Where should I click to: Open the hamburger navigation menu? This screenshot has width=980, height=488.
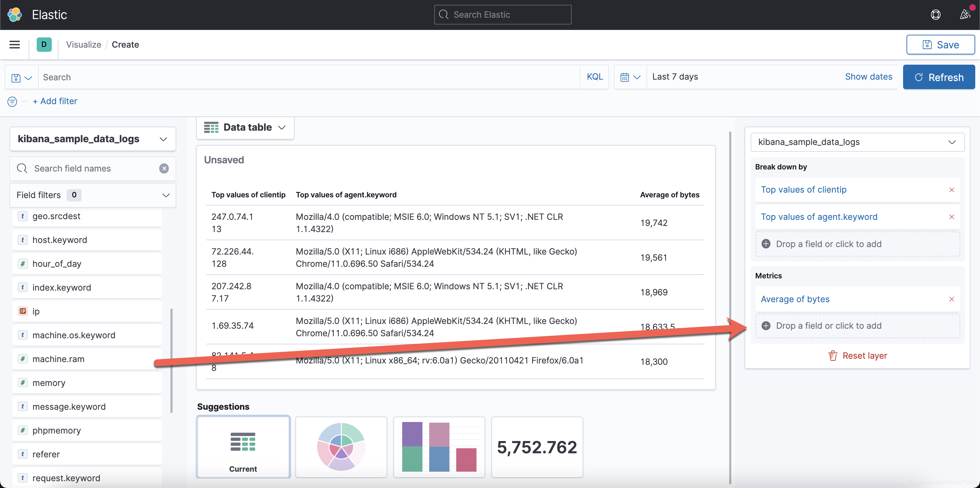[14, 45]
